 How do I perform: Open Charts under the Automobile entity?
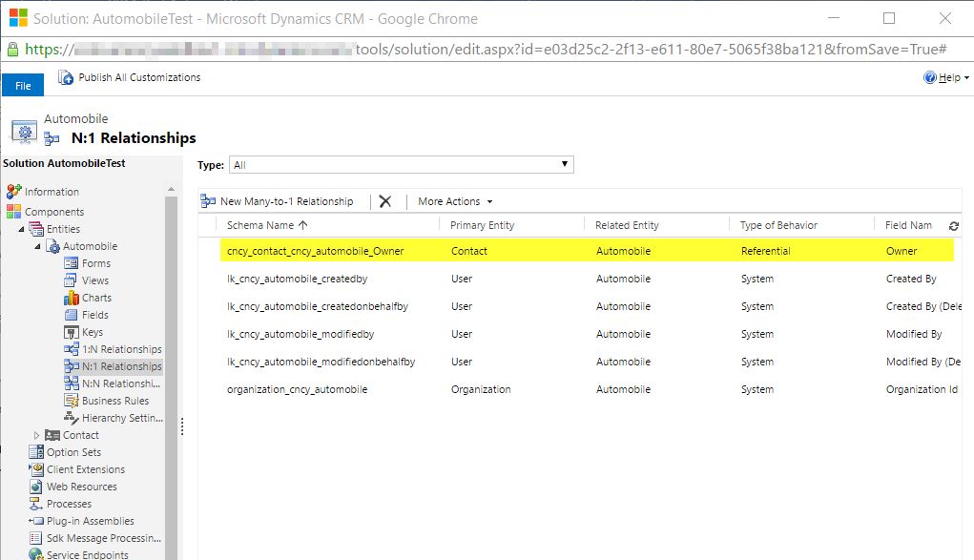tap(96, 298)
